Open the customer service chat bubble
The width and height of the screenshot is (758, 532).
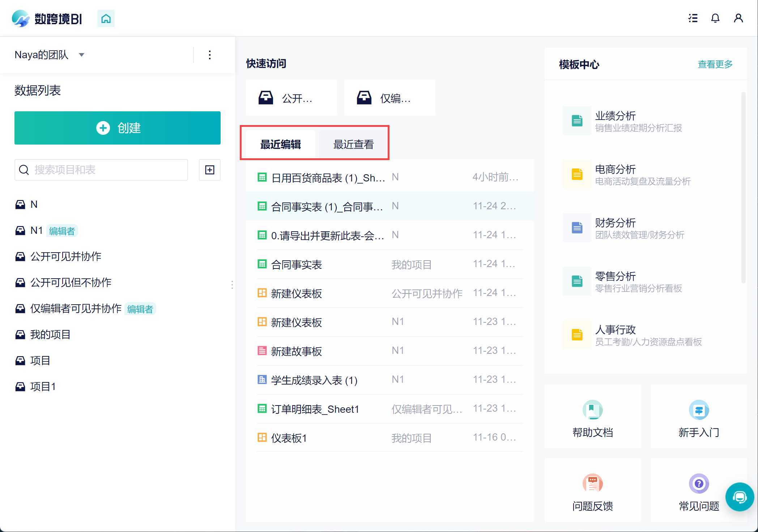point(740,497)
